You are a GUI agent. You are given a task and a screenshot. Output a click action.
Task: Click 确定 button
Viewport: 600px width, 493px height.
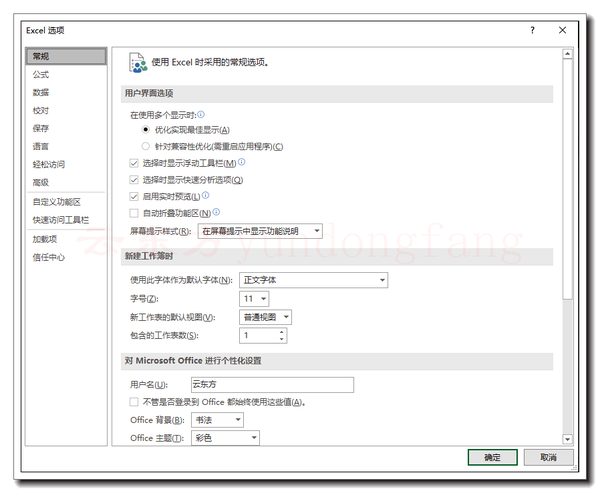coord(492,457)
